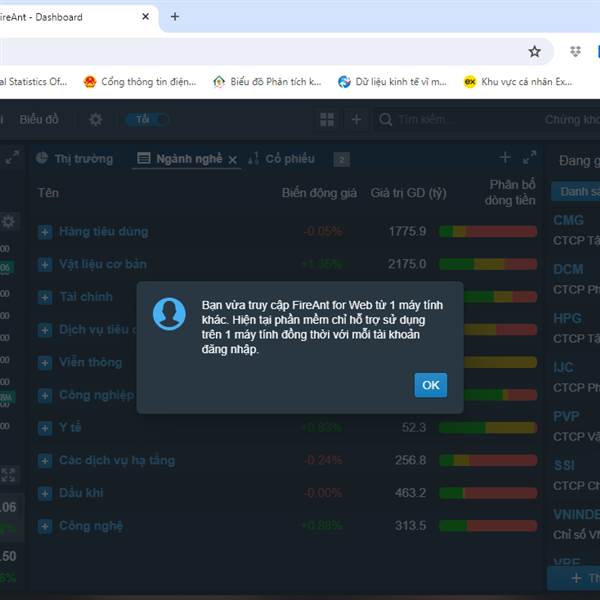Open the Dropbox extension icon

pyautogui.click(x=575, y=51)
